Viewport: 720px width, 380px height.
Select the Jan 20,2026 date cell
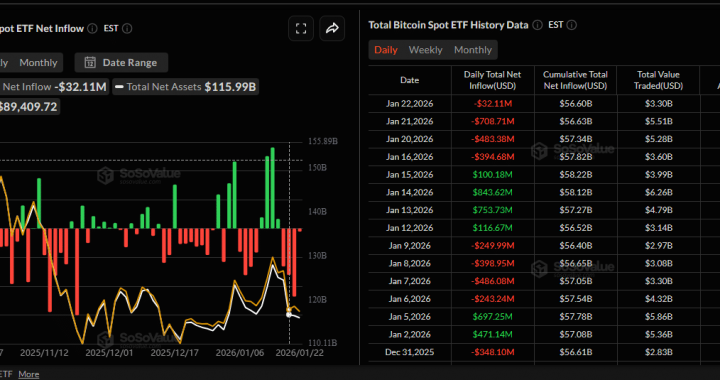point(410,139)
